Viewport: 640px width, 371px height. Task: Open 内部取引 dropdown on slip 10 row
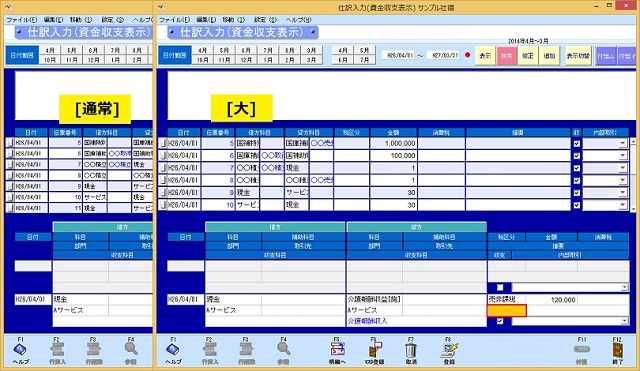(x=622, y=205)
